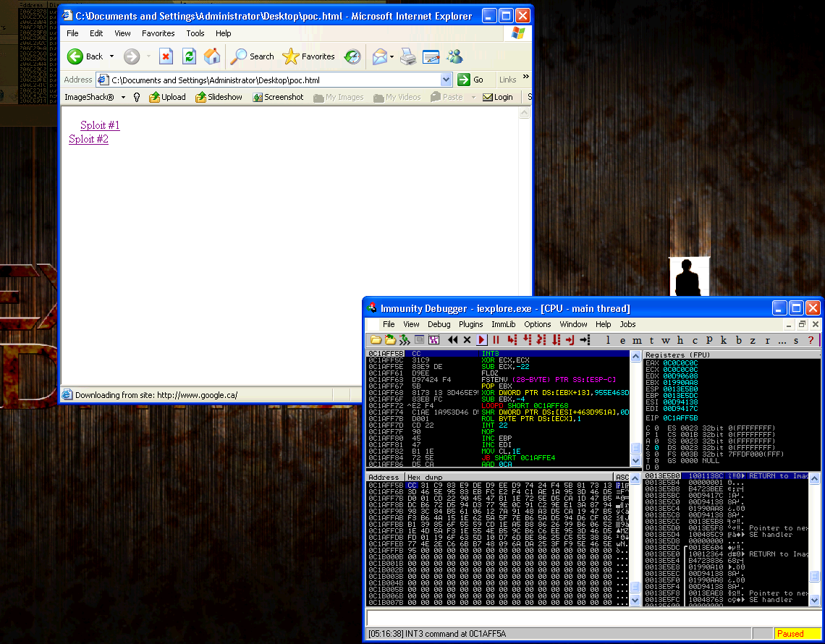Image resolution: width=825 pixels, height=644 pixels.
Task: Show windows list with the 'w' button
Action: [x=666, y=340]
